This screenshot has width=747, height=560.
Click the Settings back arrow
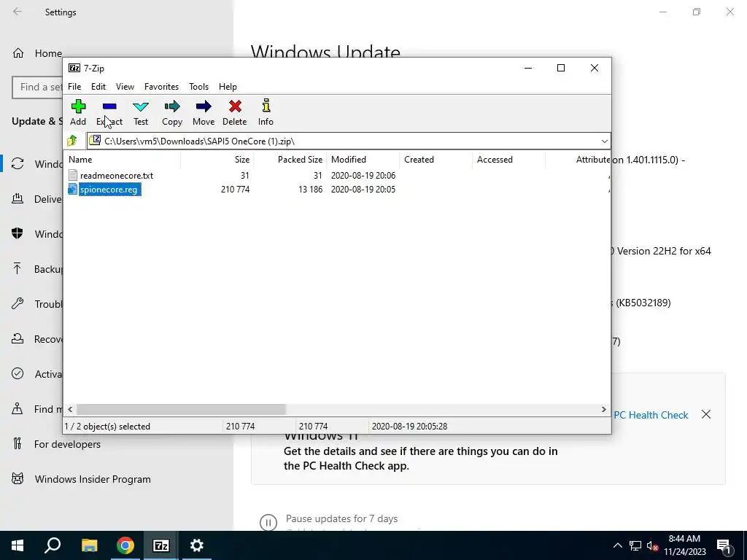(18, 12)
